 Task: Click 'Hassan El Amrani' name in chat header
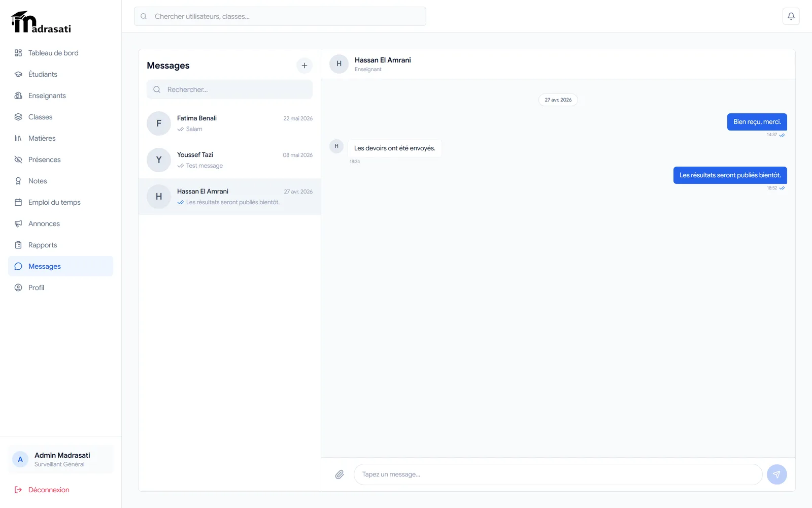tap(383, 60)
